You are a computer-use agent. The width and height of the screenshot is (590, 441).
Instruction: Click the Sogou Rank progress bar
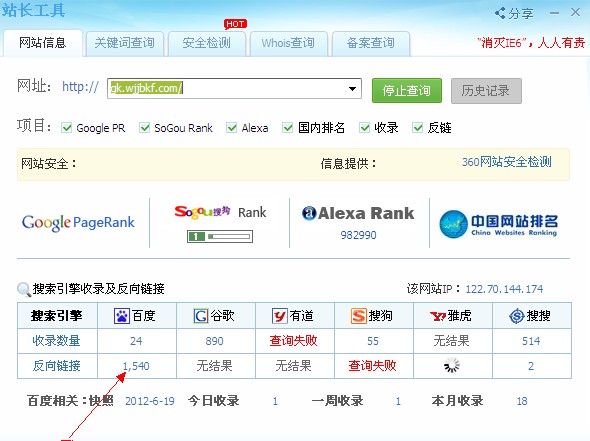(220, 237)
